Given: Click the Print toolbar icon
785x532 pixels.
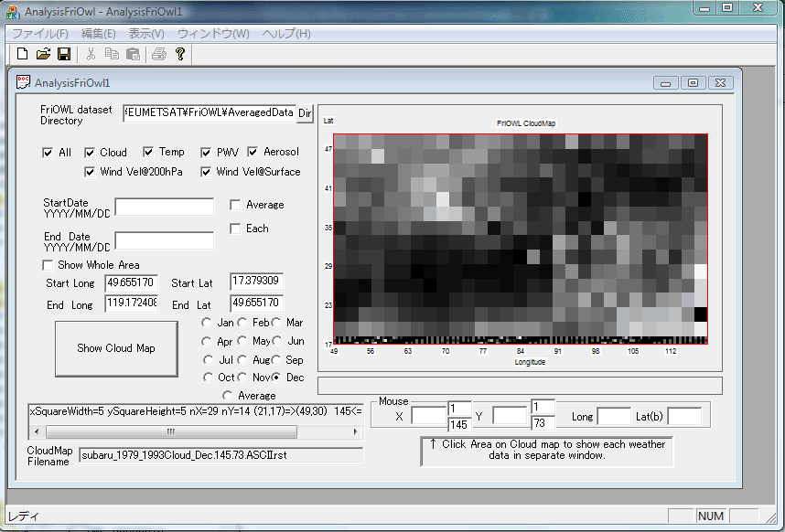Looking at the screenshot, I should pos(158,55).
